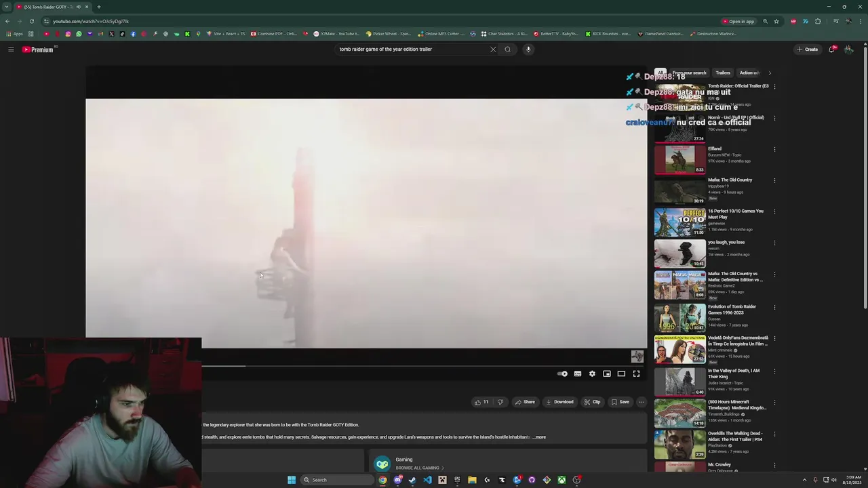Open options for 16 Perfect 10/10 Games
Screen dimensions: 868x488
click(774, 211)
